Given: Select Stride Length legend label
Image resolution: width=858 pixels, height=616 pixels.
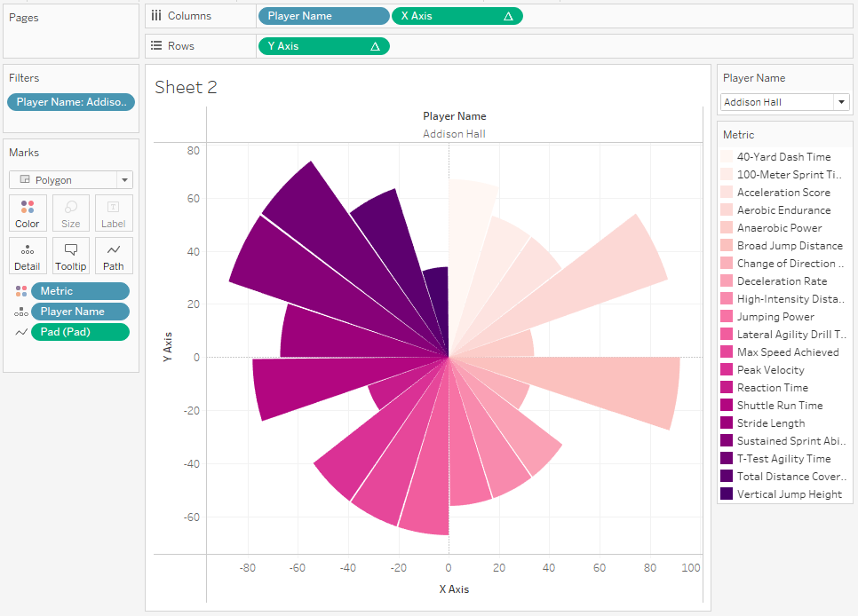Looking at the screenshot, I should (770, 423).
